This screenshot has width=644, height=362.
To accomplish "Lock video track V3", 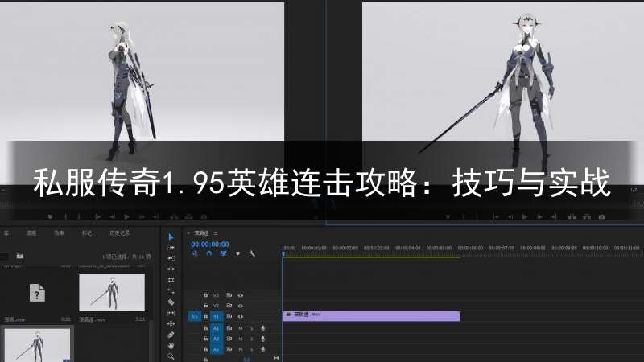I will pyautogui.click(x=206, y=295).
